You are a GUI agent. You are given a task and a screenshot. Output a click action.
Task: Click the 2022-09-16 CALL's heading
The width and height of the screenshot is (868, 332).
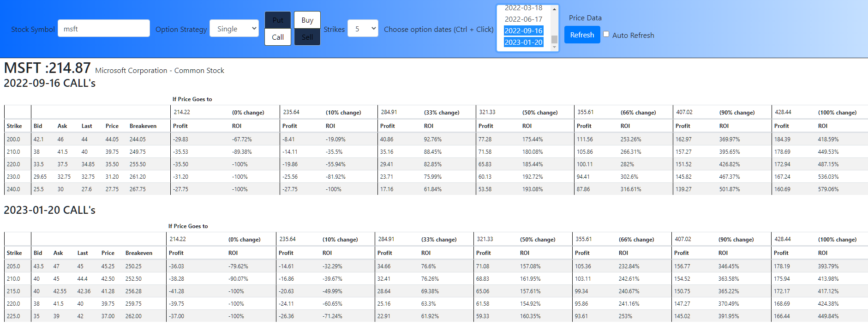coord(50,83)
